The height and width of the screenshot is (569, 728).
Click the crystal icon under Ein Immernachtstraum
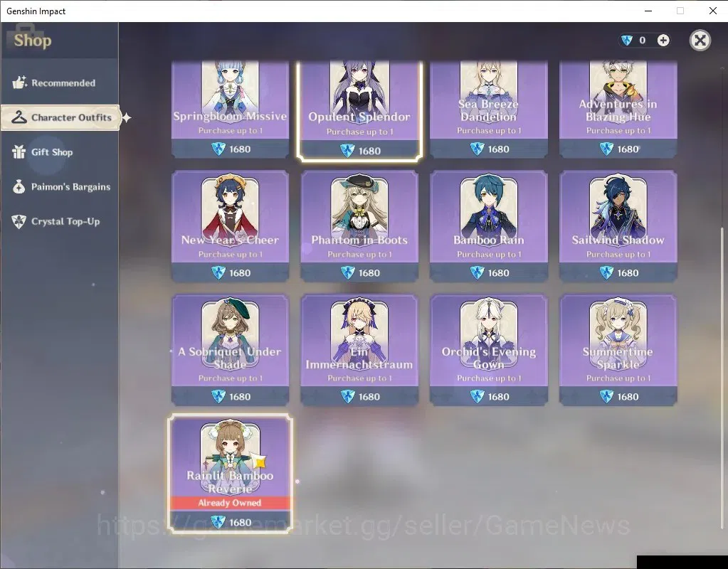pyautogui.click(x=348, y=397)
